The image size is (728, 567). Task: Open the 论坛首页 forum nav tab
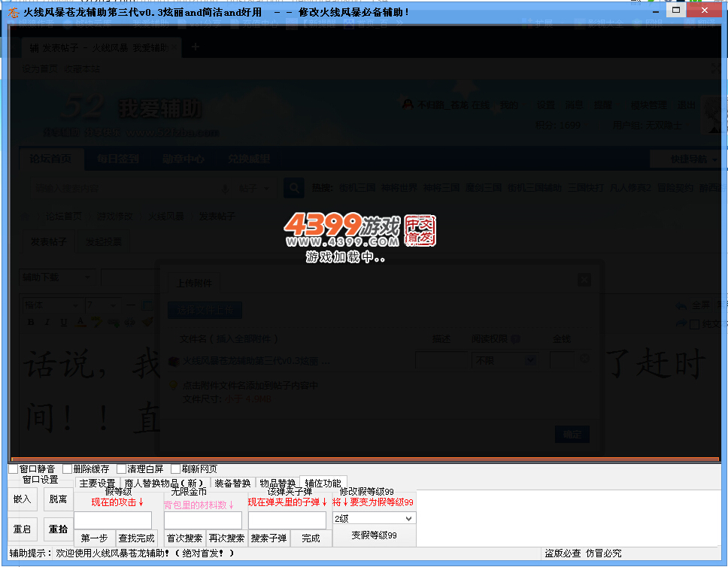[51, 159]
